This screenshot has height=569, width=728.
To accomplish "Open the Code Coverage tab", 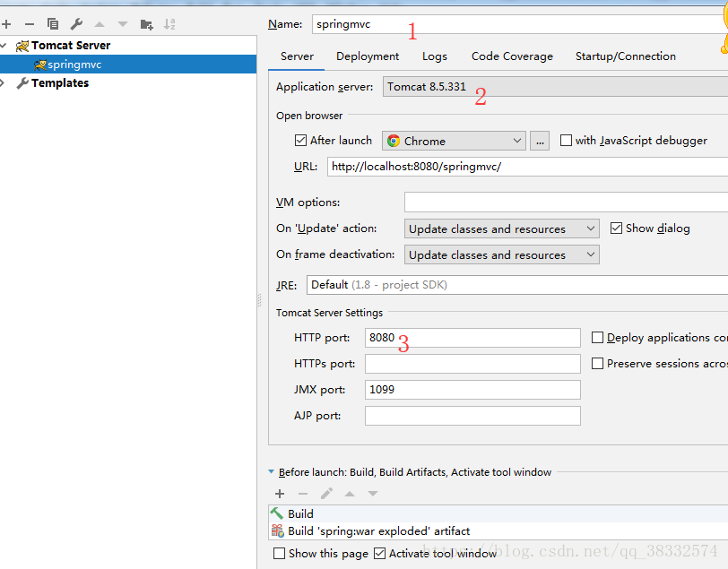I will click(512, 56).
